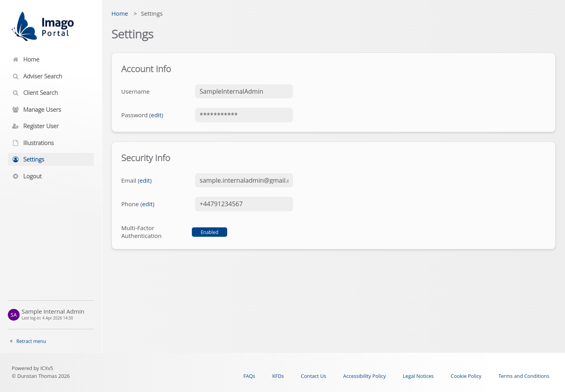Open the FAQs footer link
Screen dimensions: 565x392
(x=249, y=376)
